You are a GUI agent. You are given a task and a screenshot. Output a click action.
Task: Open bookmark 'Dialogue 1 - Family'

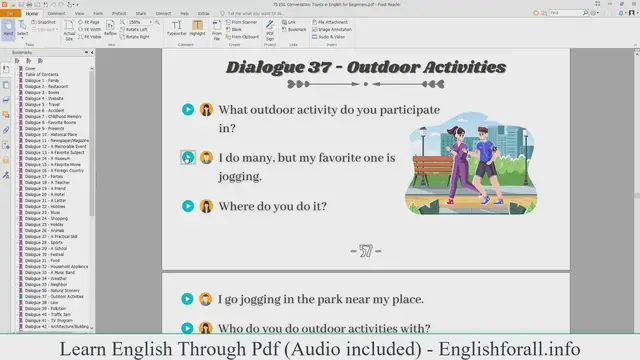click(x=42, y=80)
